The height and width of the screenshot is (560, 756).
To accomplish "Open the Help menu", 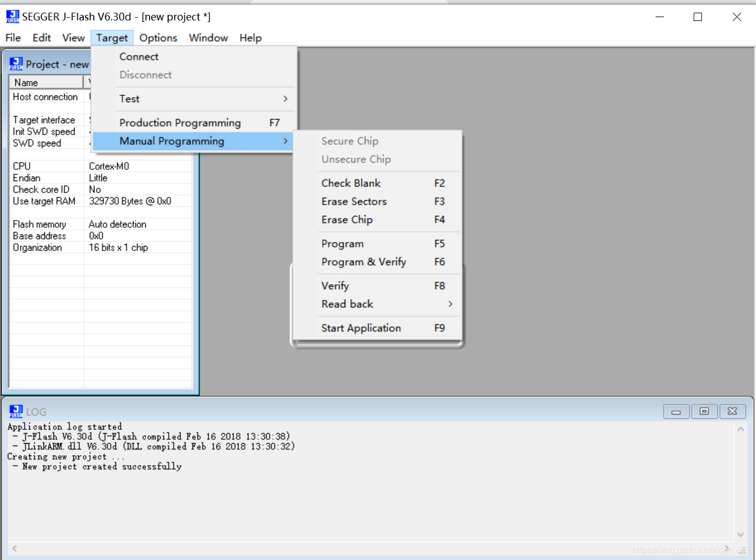I will [x=251, y=38].
